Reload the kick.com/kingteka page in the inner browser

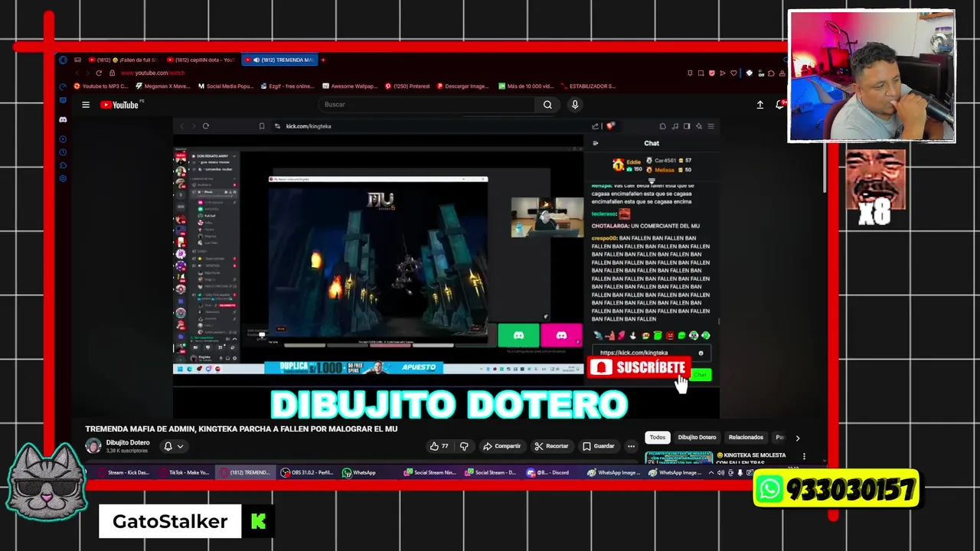(206, 126)
